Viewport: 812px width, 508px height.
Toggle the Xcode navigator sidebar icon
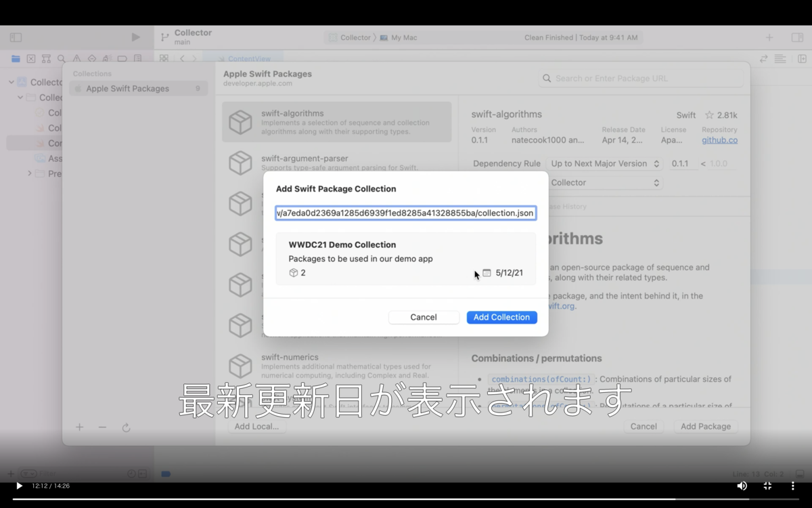point(16,37)
